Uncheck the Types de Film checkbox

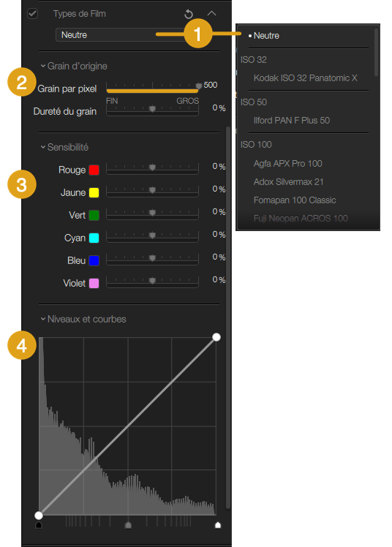click(x=32, y=14)
